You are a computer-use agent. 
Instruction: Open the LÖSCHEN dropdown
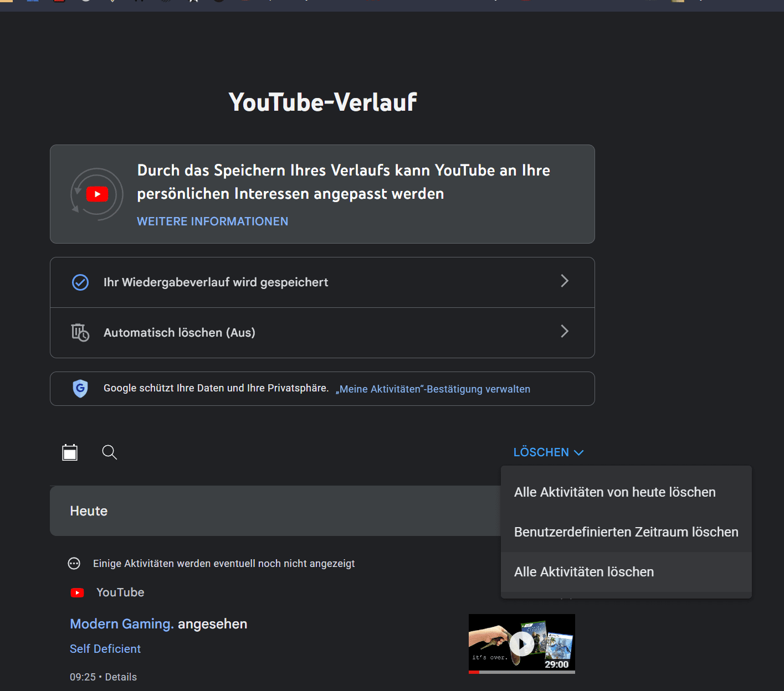[549, 452]
